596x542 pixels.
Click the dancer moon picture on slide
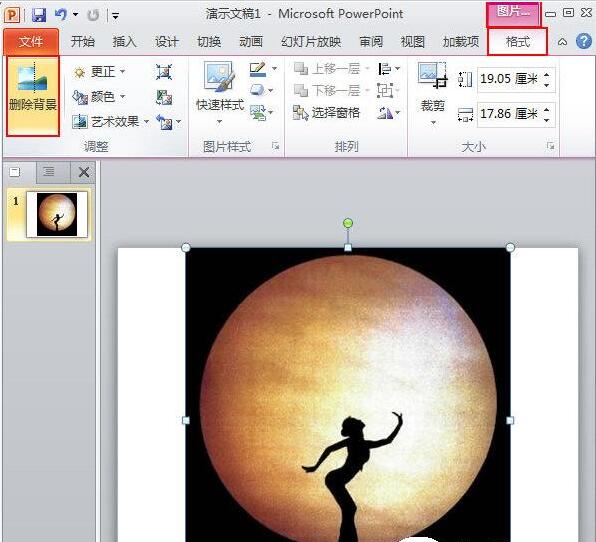click(348, 395)
